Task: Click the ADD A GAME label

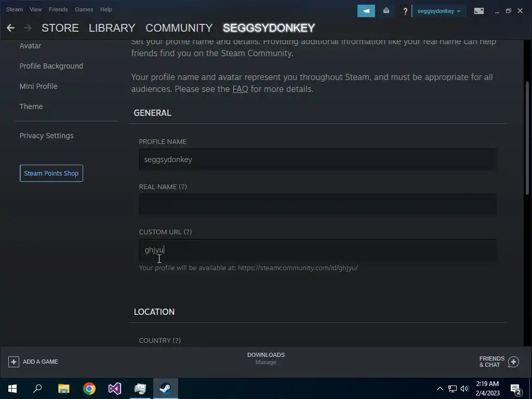Action: [41, 362]
